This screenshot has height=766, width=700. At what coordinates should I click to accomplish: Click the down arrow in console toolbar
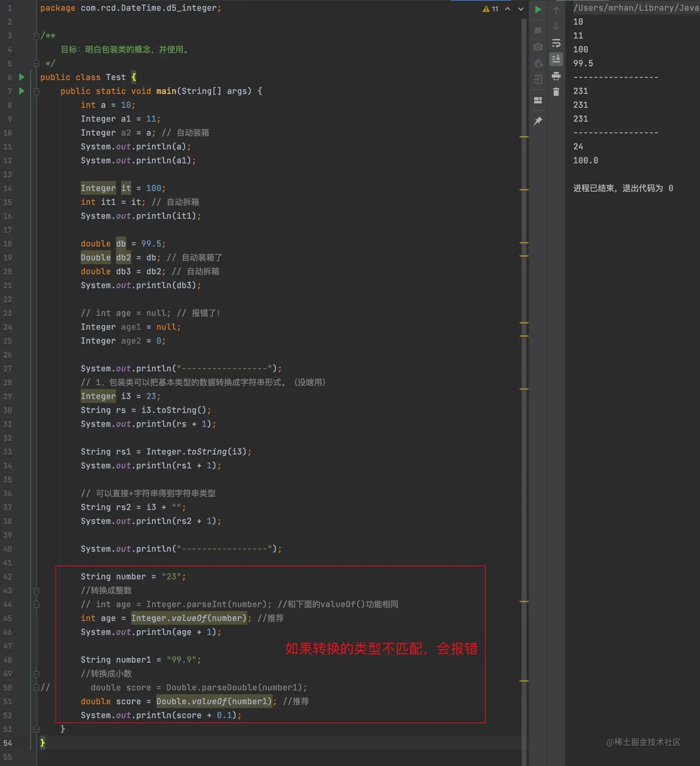tap(556, 26)
